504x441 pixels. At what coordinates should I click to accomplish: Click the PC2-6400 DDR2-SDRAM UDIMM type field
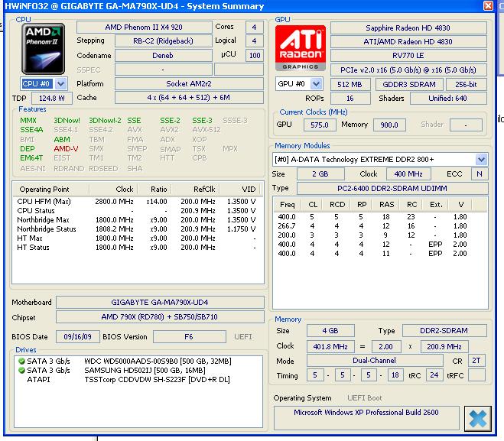coord(392,189)
